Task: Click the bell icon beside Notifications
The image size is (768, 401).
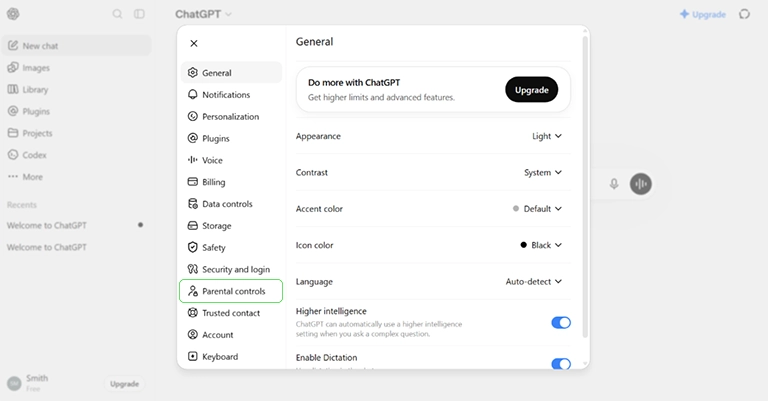Action: (192, 94)
